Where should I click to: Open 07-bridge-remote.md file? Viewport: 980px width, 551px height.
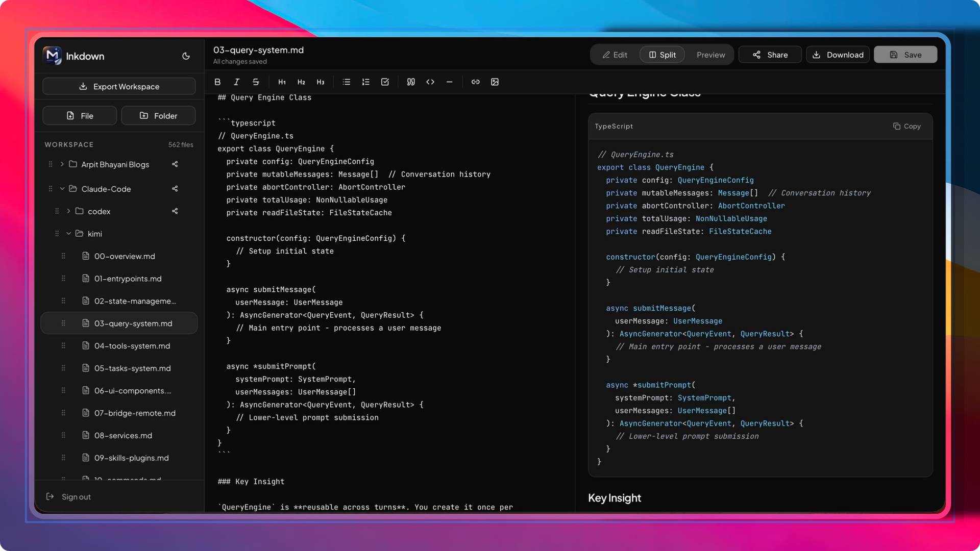pyautogui.click(x=119, y=413)
